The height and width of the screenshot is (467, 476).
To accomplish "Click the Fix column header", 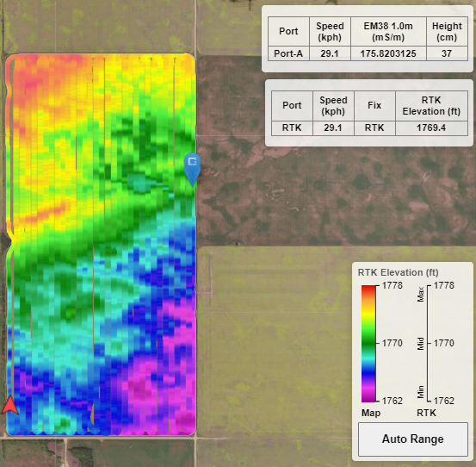I will (x=374, y=105).
